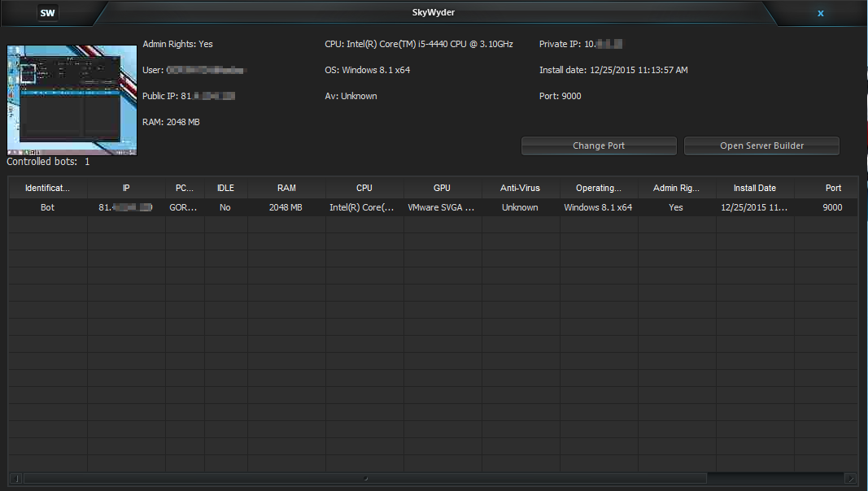Screen dimensions: 868x491
Task: Click the CPU: Intel(R) Core i5-4440 text
Action: point(418,44)
